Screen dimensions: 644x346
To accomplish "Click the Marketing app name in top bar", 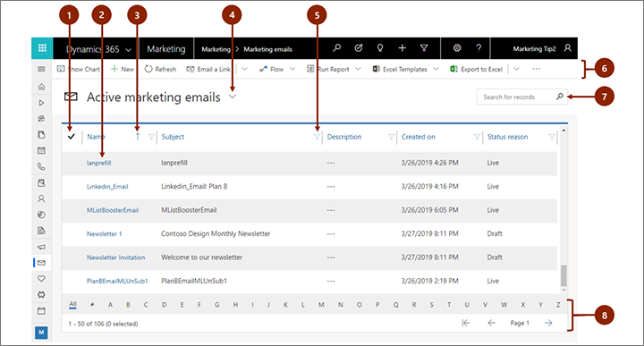I will point(166,49).
